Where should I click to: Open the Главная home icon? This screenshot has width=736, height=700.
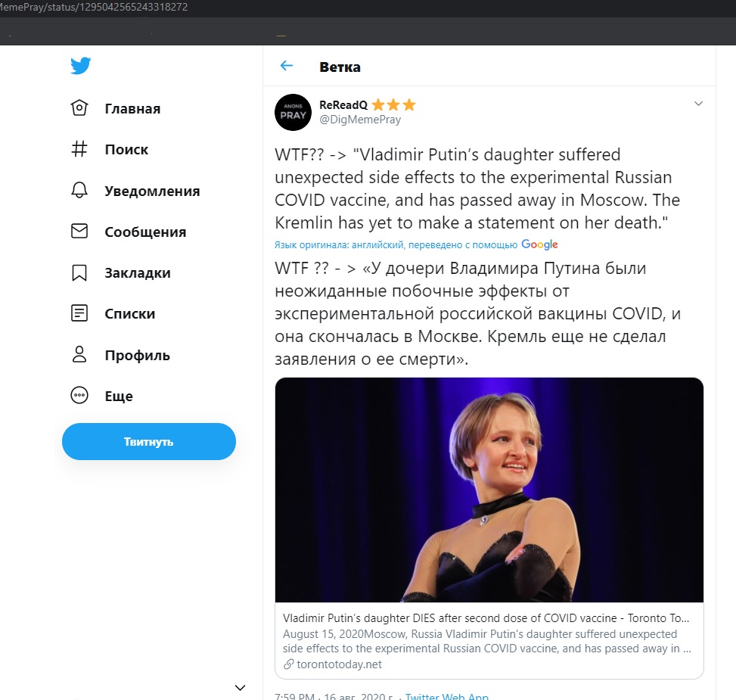79,108
